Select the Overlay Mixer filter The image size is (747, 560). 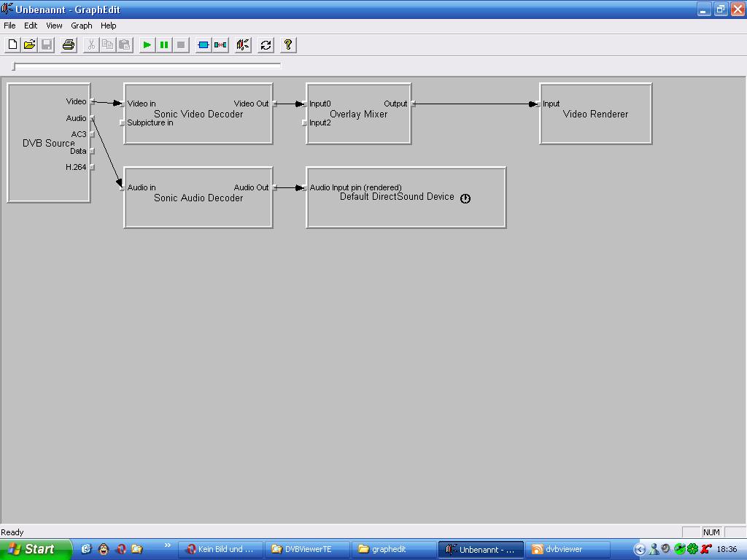point(359,114)
